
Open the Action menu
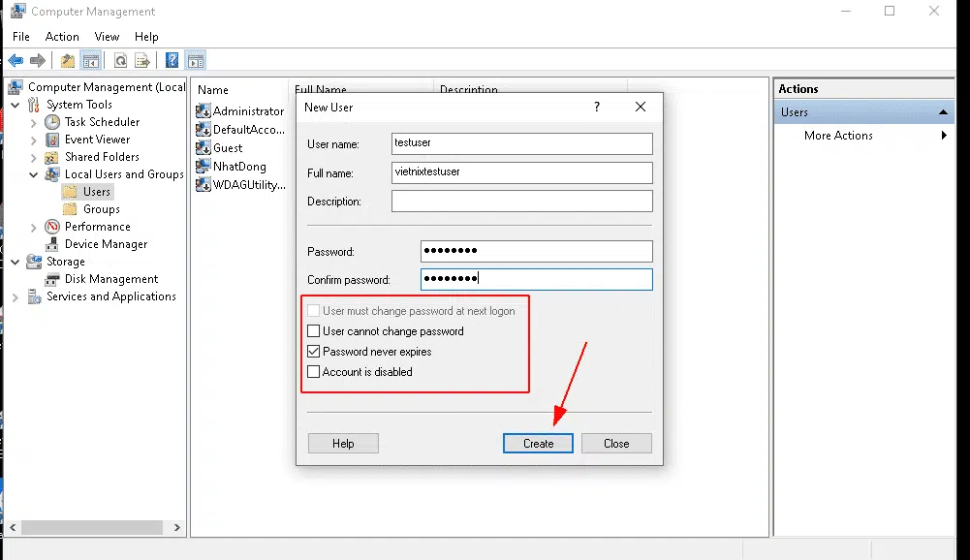click(x=62, y=36)
